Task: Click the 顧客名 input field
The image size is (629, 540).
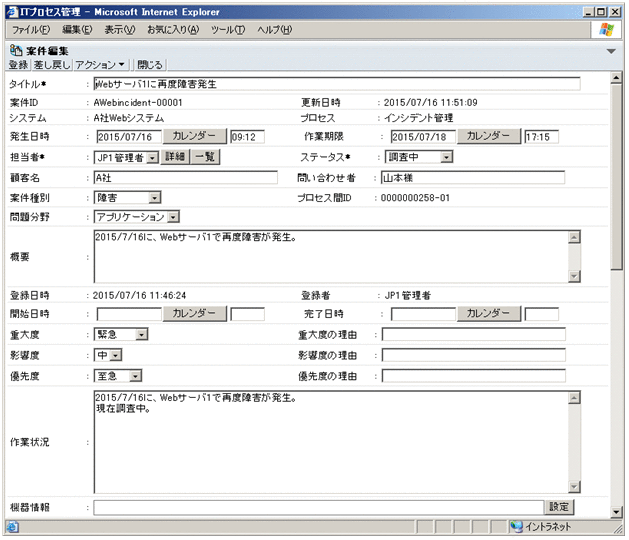Action: click(186, 178)
